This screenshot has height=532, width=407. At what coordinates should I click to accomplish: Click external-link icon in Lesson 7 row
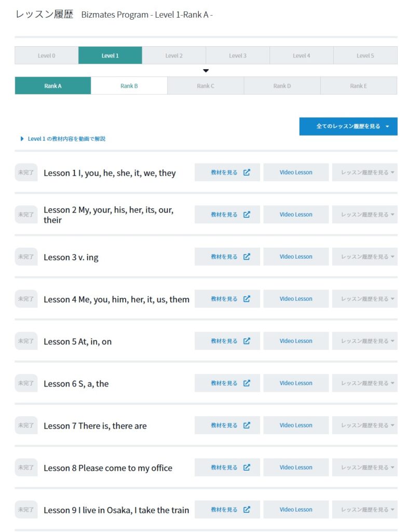[x=247, y=425]
